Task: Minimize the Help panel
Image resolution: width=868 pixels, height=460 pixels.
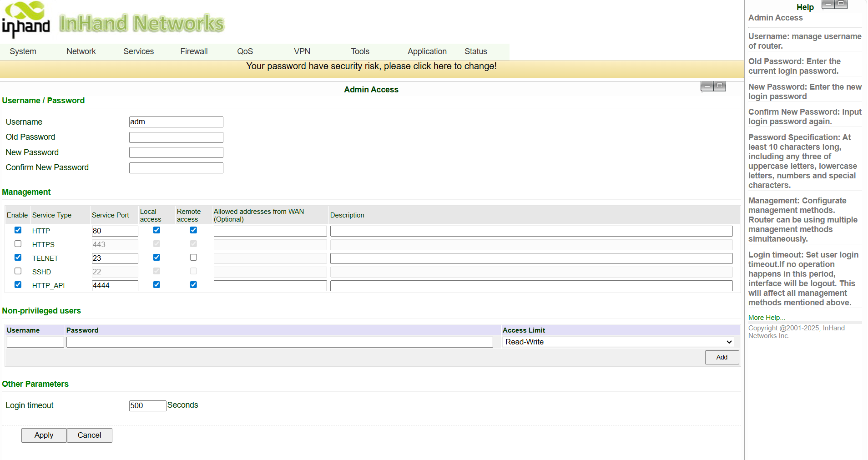Action: click(828, 5)
